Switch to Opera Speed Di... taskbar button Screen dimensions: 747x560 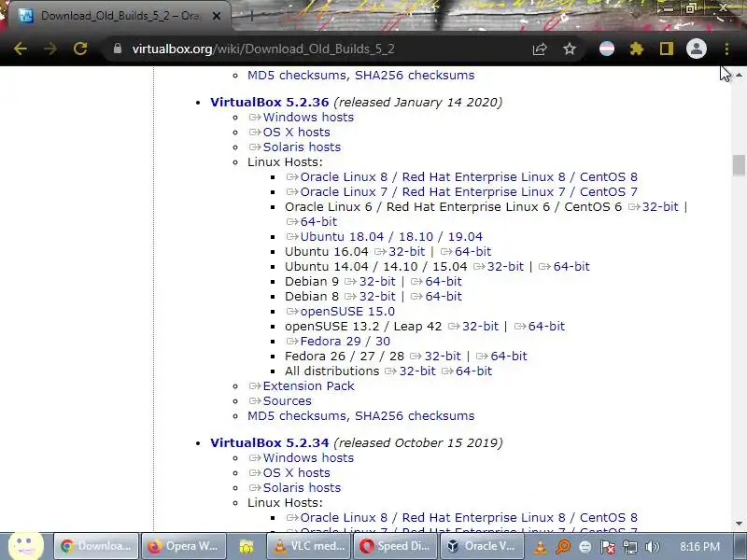pyautogui.click(x=395, y=546)
